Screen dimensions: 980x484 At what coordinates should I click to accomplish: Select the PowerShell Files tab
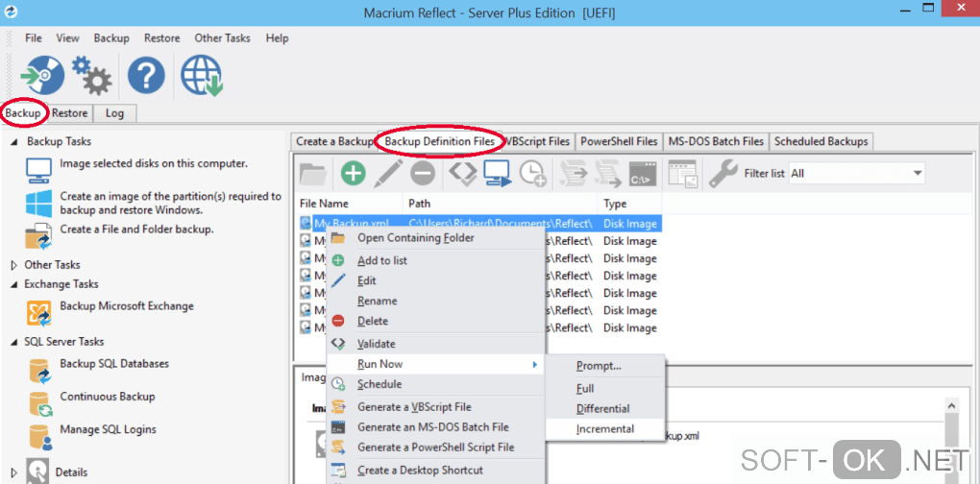click(x=619, y=141)
